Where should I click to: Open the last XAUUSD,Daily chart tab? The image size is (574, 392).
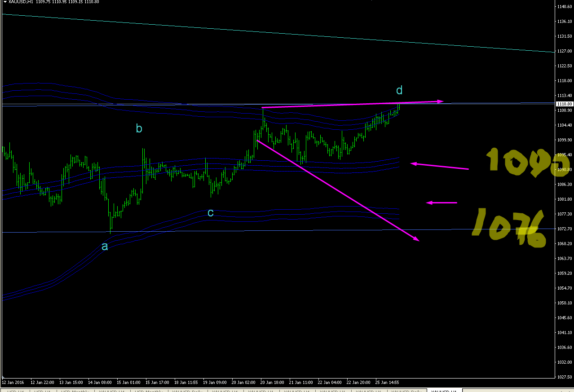pos(406,390)
